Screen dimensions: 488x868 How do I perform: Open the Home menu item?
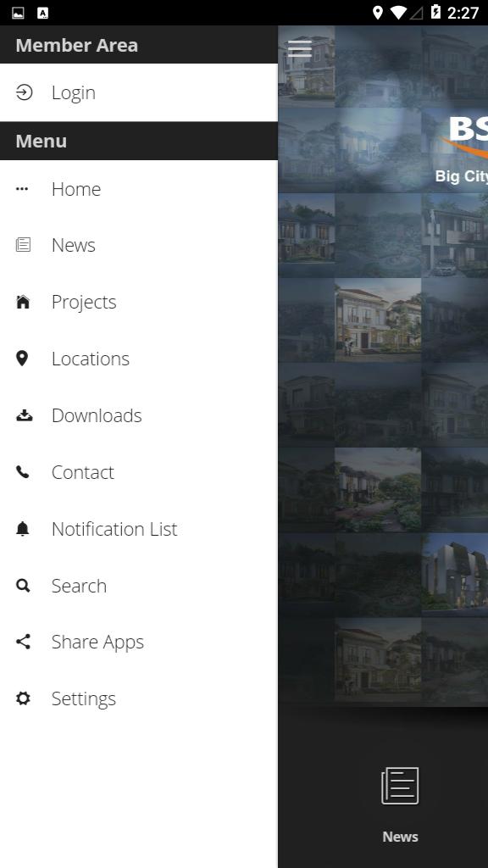139,189
